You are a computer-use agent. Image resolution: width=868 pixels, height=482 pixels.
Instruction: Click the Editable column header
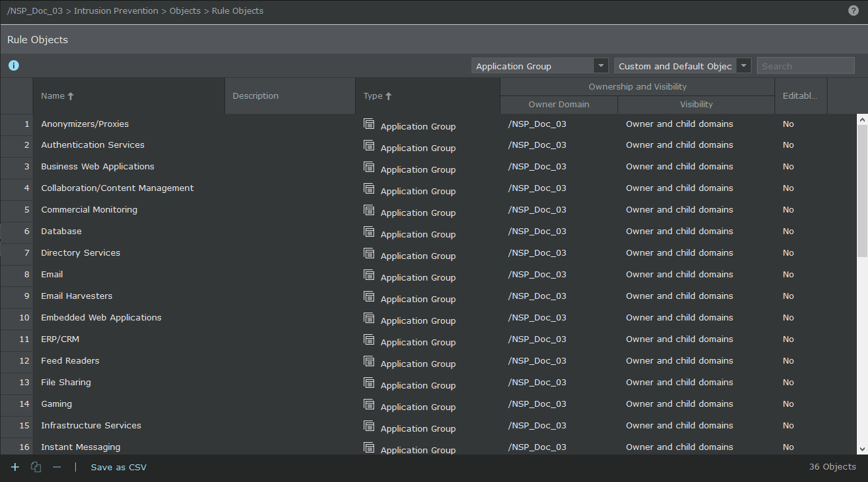pos(800,96)
